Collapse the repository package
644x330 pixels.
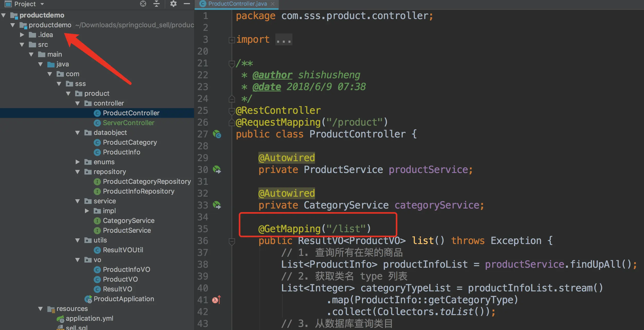pos(77,172)
